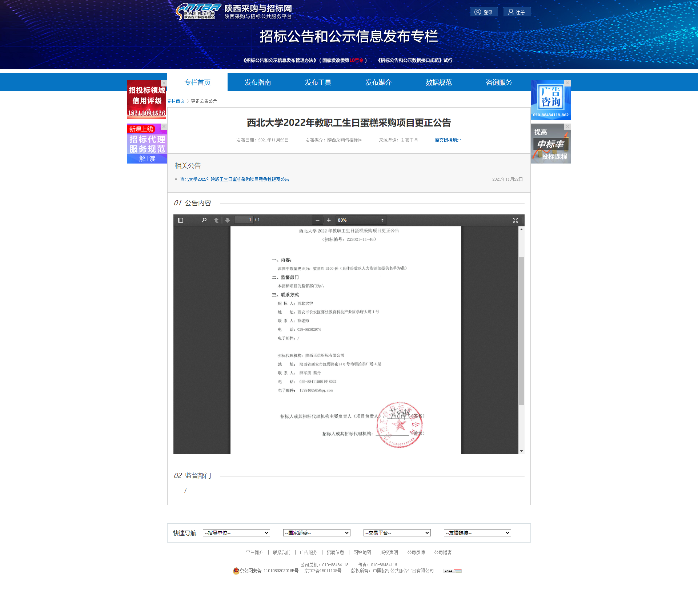Click the PDF vertical scrollbar thumb

521,331
